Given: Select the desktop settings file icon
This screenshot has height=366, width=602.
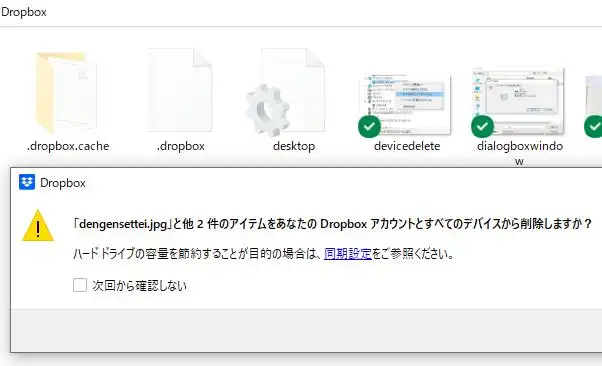Looking at the screenshot, I should click(285, 92).
